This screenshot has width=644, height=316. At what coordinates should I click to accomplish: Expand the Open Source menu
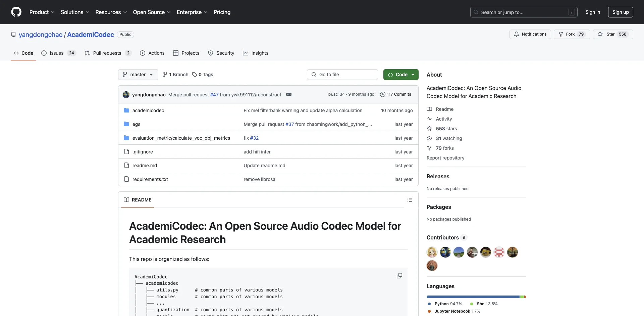152,12
